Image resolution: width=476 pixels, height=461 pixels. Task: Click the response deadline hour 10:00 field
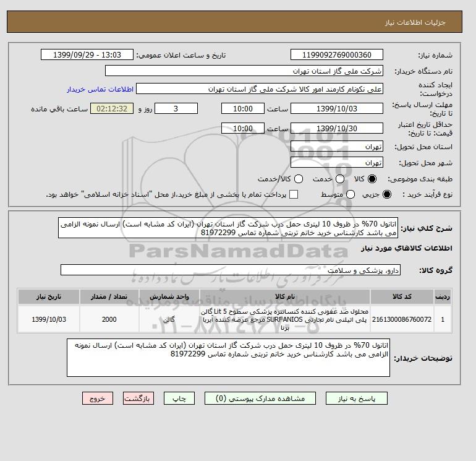click(x=243, y=108)
